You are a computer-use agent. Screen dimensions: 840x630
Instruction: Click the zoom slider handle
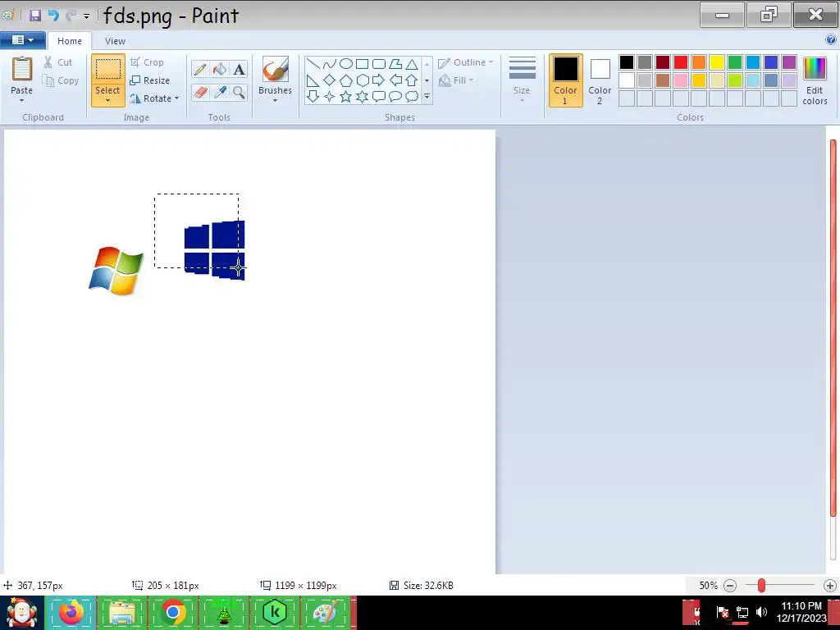click(x=761, y=586)
